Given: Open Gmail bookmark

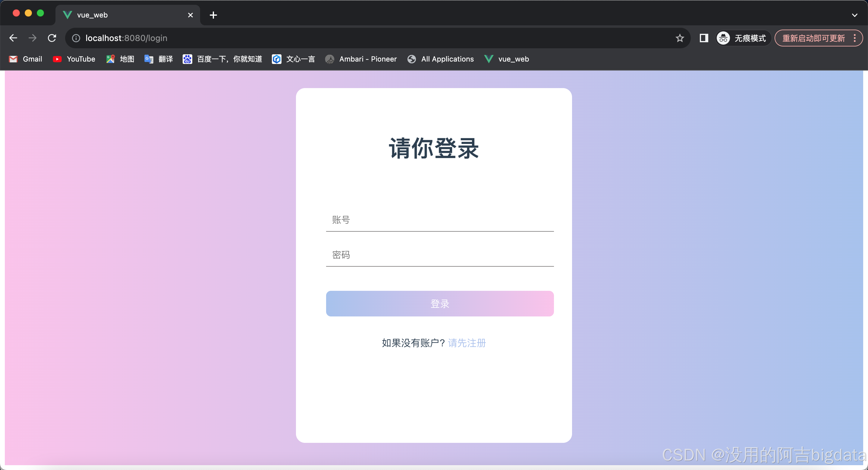Looking at the screenshot, I should 26,59.
